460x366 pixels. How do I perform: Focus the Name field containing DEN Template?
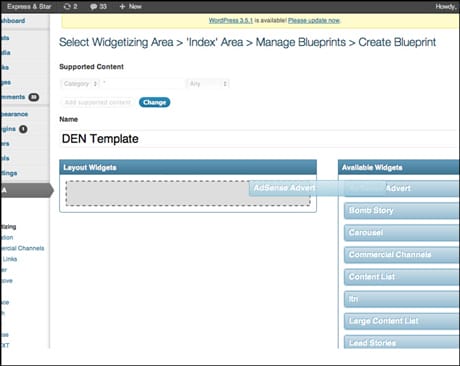tap(258, 139)
